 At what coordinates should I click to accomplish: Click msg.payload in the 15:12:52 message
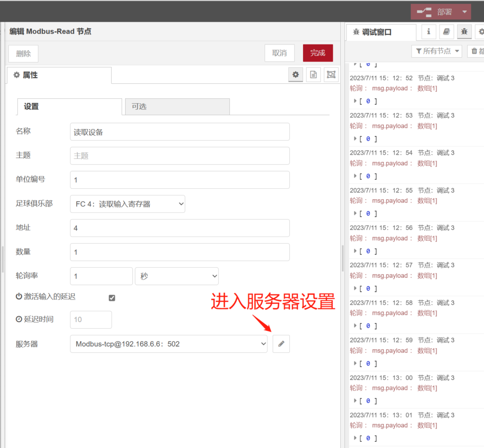point(390,88)
